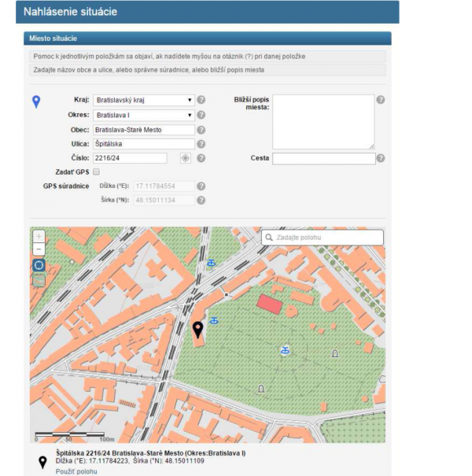Click the black pin icon beside address result
Image resolution: width=472 pixels, height=476 pixels.
[x=42, y=463]
